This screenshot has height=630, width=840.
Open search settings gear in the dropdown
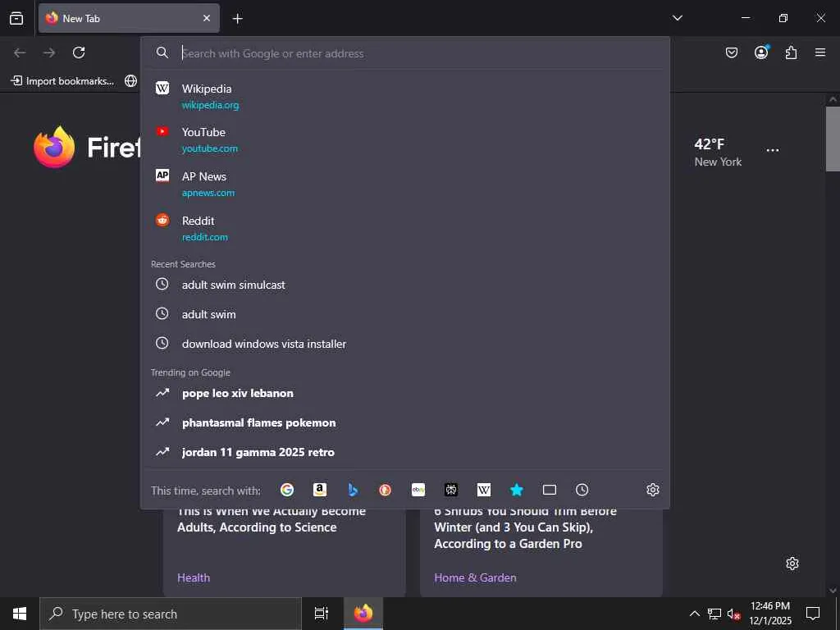652,490
